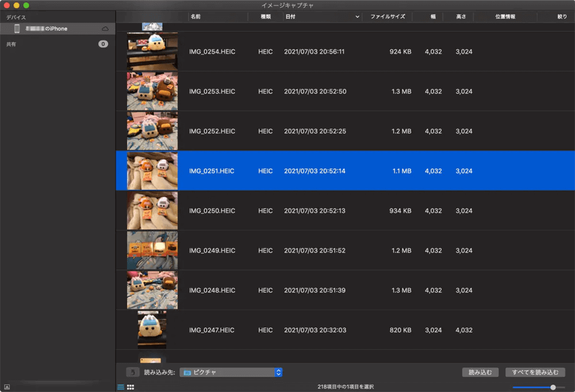Image resolution: width=575 pixels, height=392 pixels.
Task: Click the cloud icon beside iPhone
Action: (x=105, y=29)
